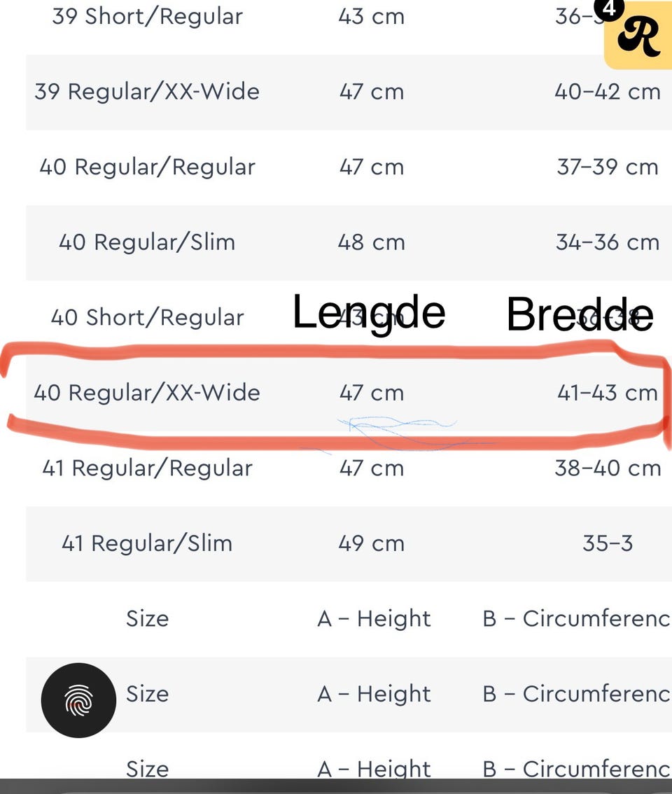Screen dimensions: 672x794
Task: Tap the 34–36 cm circumference value
Action: pyautogui.click(x=607, y=242)
